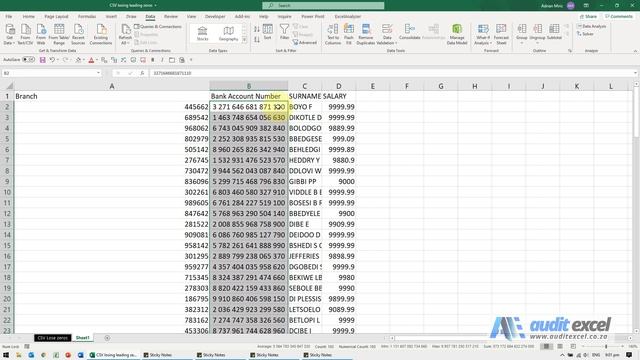Click the Group outline button

tap(522, 33)
